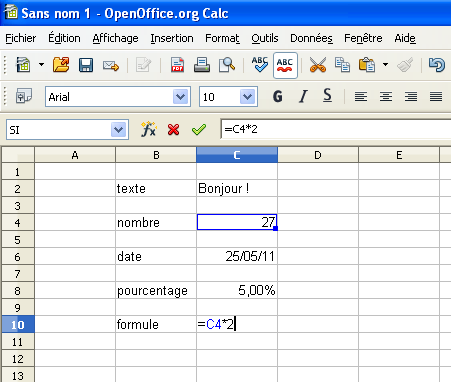Align cell contents left
Screen dimensions: 451x382
click(x=361, y=97)
